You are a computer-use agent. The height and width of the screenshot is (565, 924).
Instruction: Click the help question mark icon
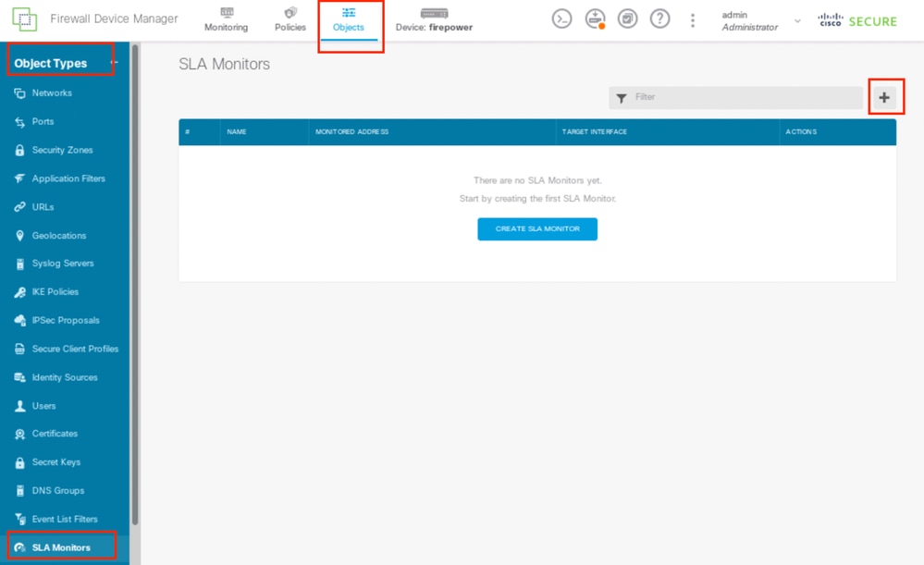pos(660,18)
